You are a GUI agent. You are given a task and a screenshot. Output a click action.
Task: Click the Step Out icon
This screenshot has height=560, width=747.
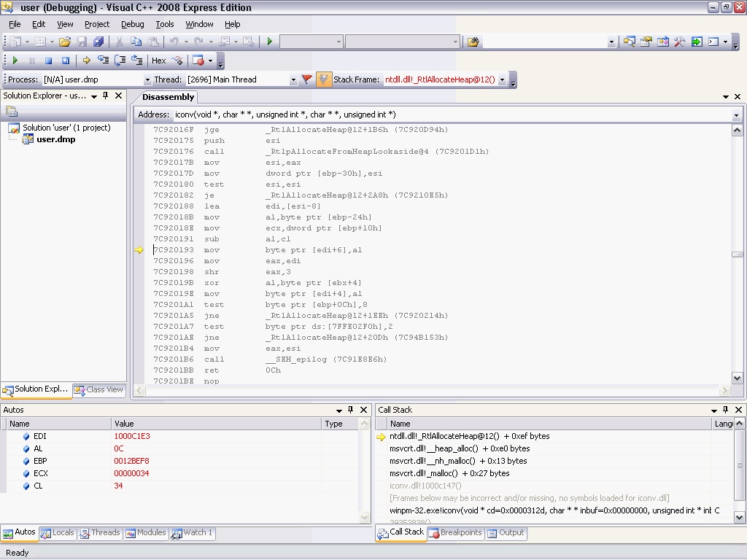[x=137, y=61]
